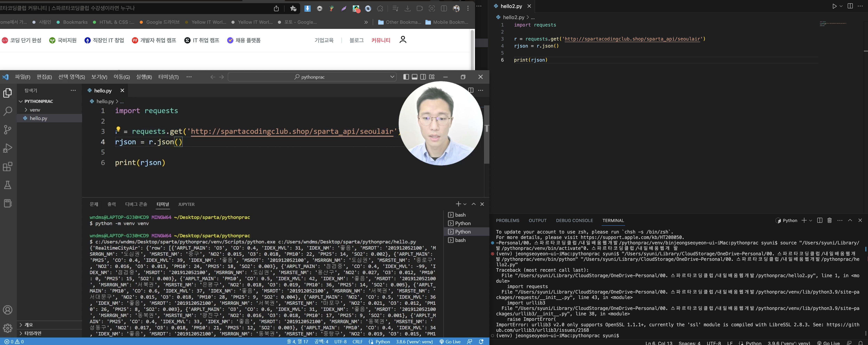The width and height of the screenshot is (868, 345).
Task: Open Accounts icon in the Korean VS Code activity bar
Action: (x=7, y=310)
